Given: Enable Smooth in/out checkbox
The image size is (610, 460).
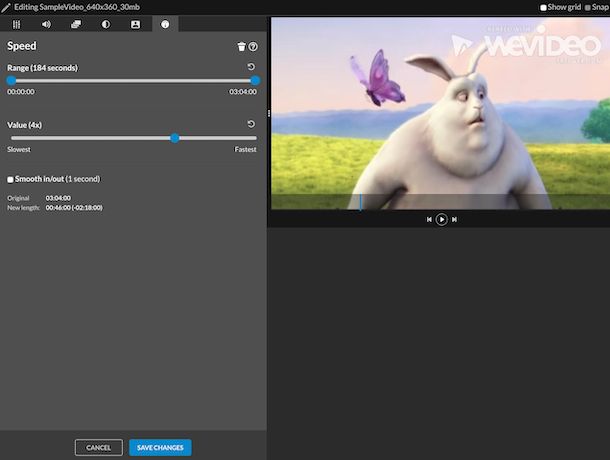Looking at the screenshot, I should (11, 179).
